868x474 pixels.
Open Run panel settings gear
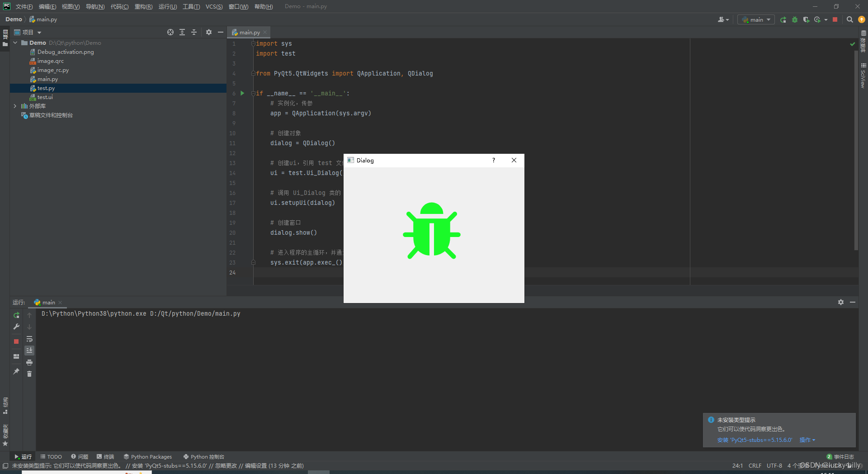click(x=841, y=302)
